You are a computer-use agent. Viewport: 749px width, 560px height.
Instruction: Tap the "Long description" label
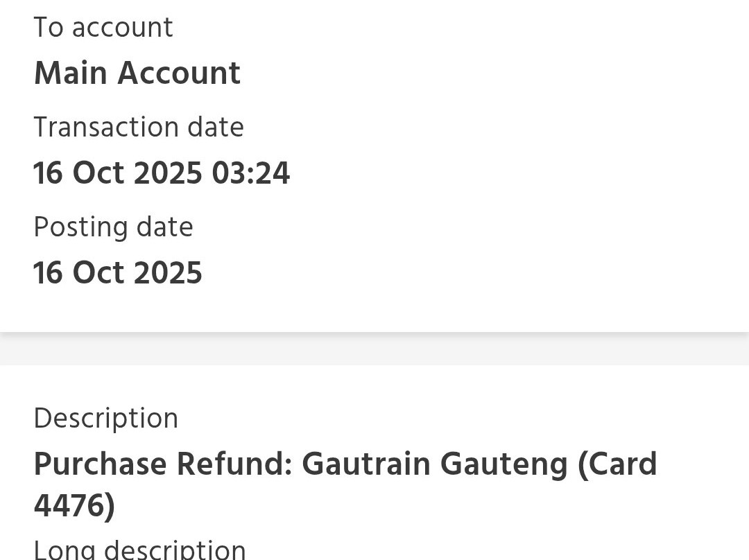point(139,550)
